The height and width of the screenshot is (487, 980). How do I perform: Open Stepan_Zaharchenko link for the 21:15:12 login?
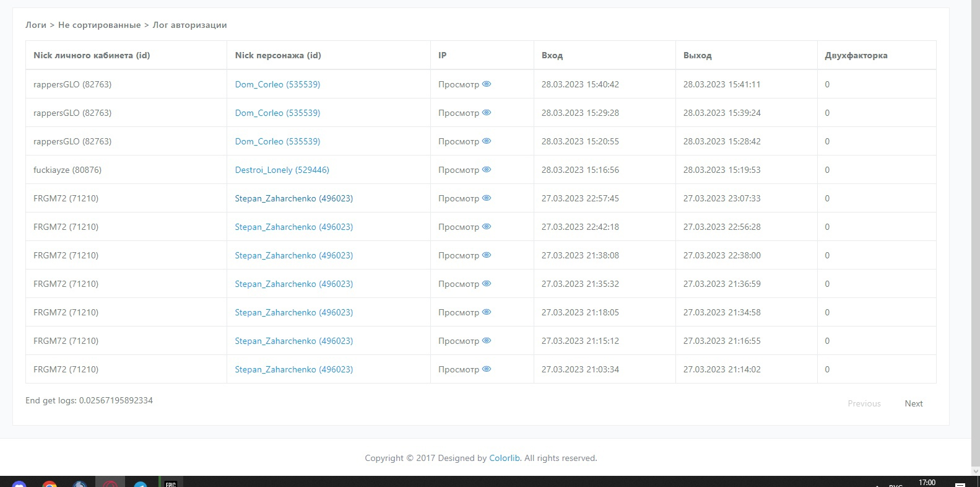click(x=293, y=341)
